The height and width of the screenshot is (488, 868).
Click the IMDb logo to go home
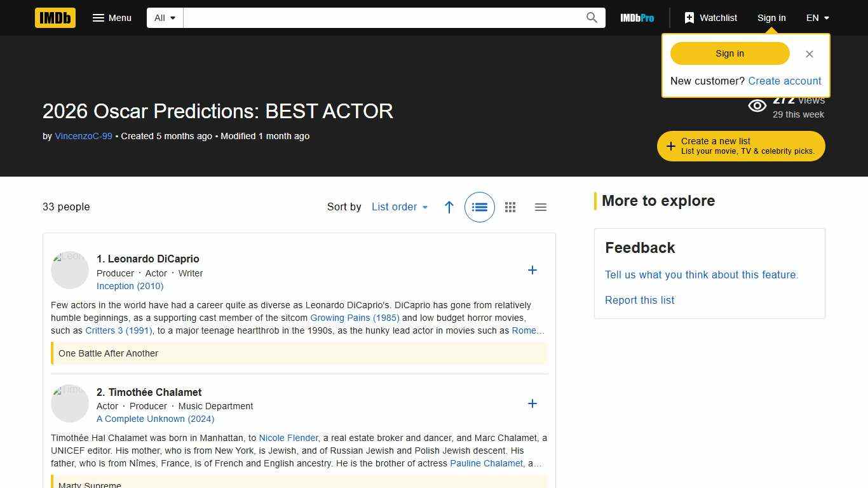click(55, 18)
